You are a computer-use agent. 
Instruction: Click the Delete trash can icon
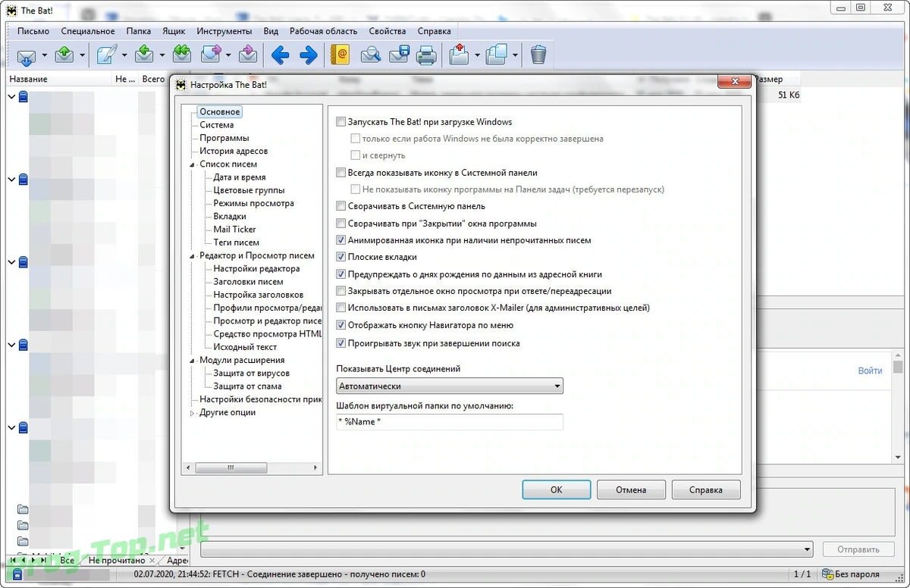tap(538, 55)
